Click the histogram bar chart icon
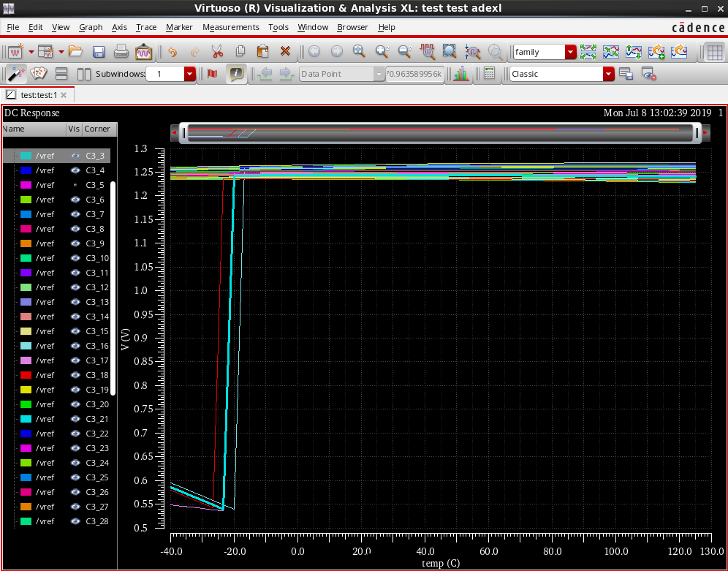This screenshot has height=571, width=728. (460, 74)
